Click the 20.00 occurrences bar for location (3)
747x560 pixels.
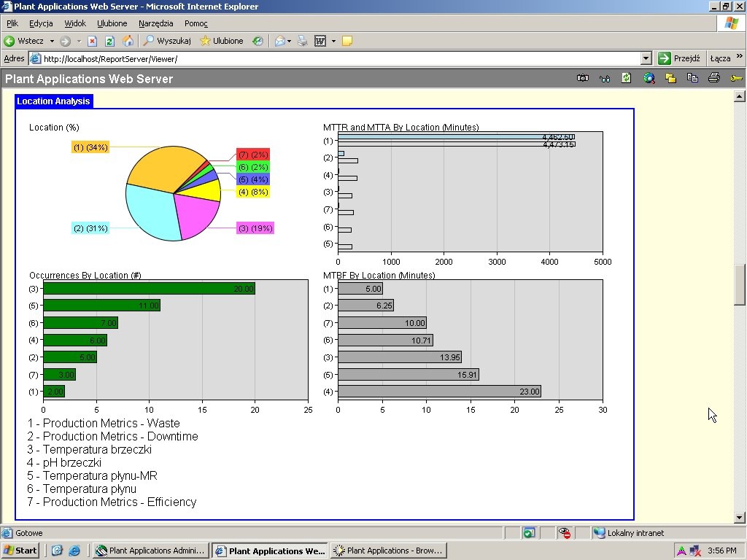point(149,289)
